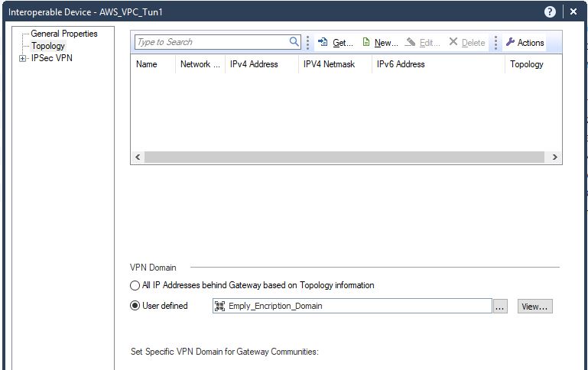Click the Emply_Encription_Domain field

pyautogui.click(x=352, y=306)
